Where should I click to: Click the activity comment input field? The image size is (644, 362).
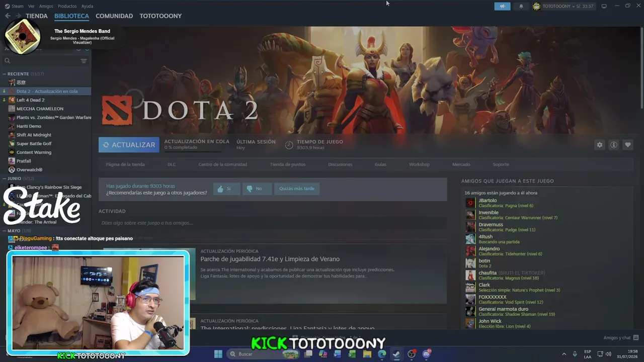click(x=273, y=223)
